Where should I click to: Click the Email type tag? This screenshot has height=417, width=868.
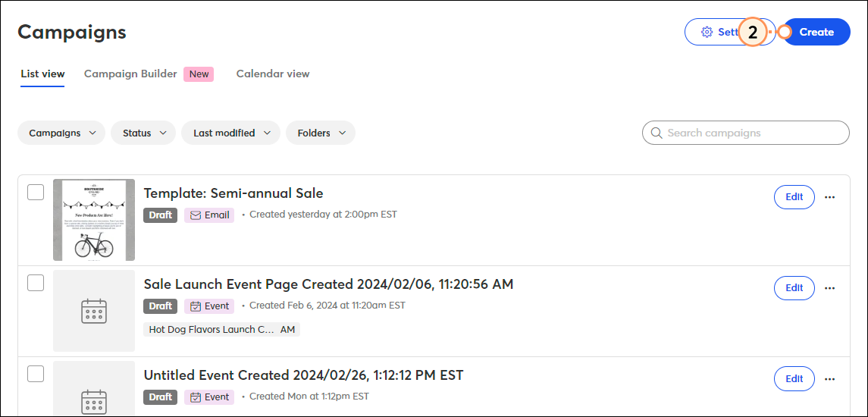(x=209, y=215)
